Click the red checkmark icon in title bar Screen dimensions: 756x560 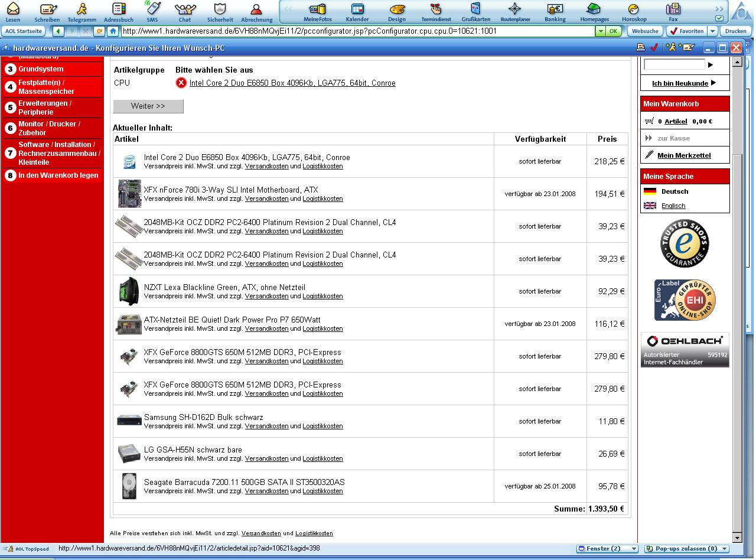[654, 47]
